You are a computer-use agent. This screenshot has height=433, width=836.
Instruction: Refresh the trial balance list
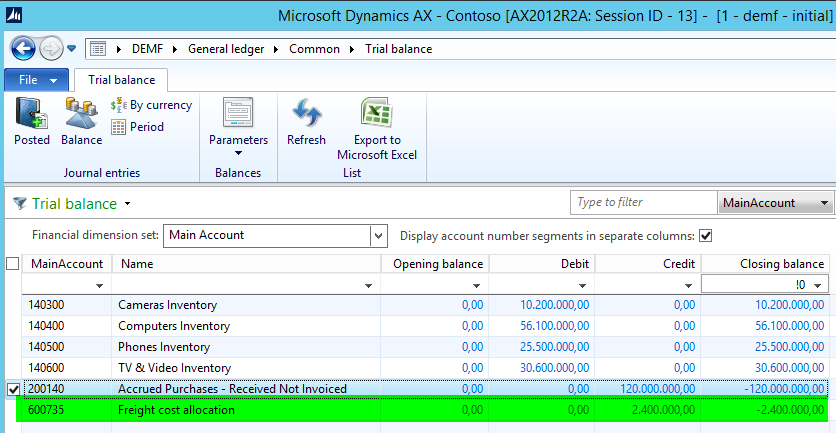pyautogui.click(x=306, y=121)
